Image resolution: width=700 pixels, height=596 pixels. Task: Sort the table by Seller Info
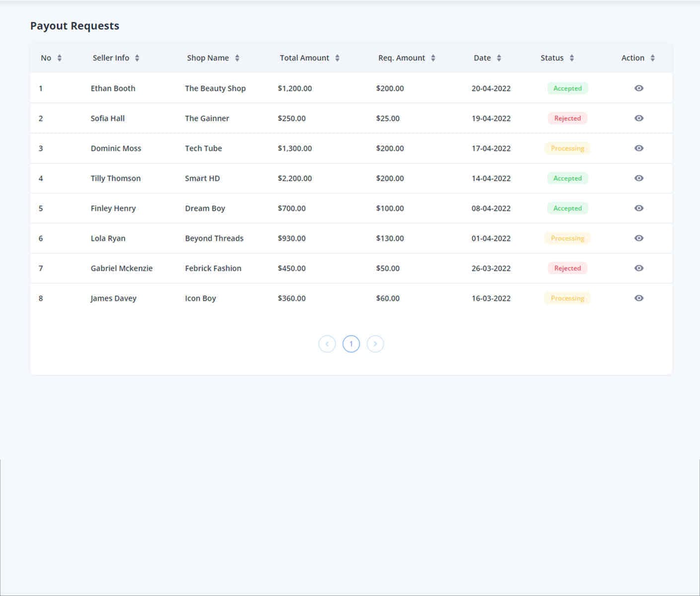click(x=138, y=58)
